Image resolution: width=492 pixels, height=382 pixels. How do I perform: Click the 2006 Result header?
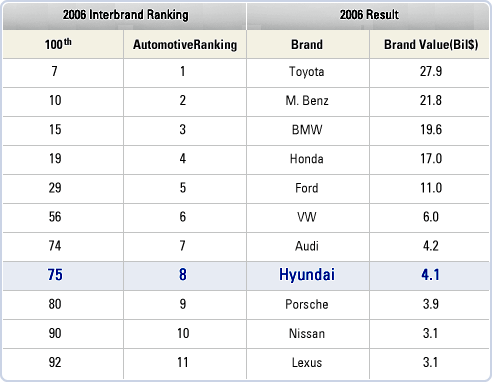click(369, 15)
